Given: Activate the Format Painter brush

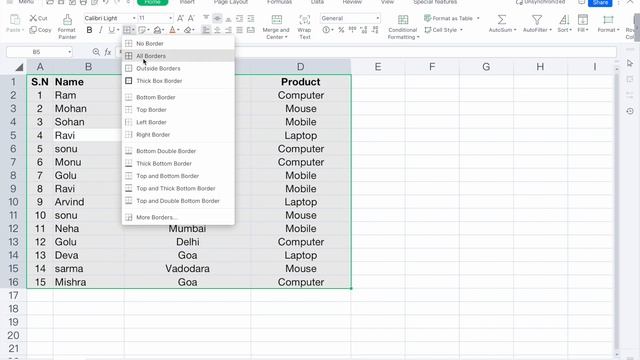Looking at the screenshot, I should click(x=67, y=20).
